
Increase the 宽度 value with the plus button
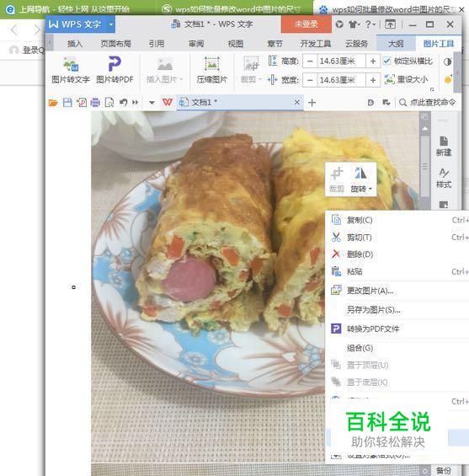373,80
